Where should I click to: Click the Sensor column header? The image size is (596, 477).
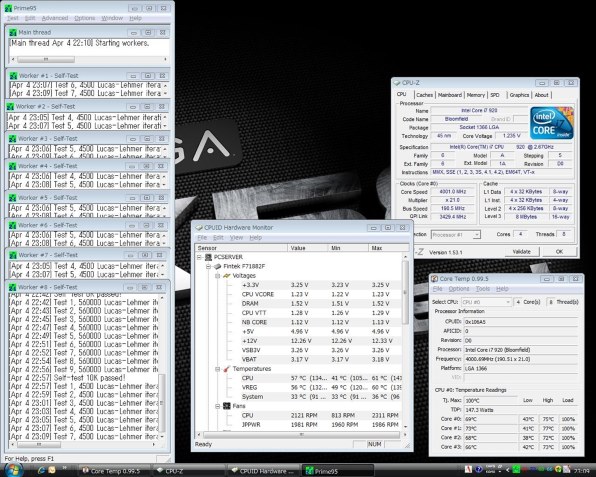[242, 248]
